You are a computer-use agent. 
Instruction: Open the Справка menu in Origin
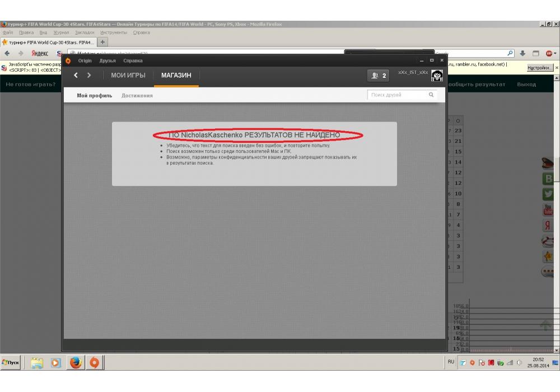133,60
